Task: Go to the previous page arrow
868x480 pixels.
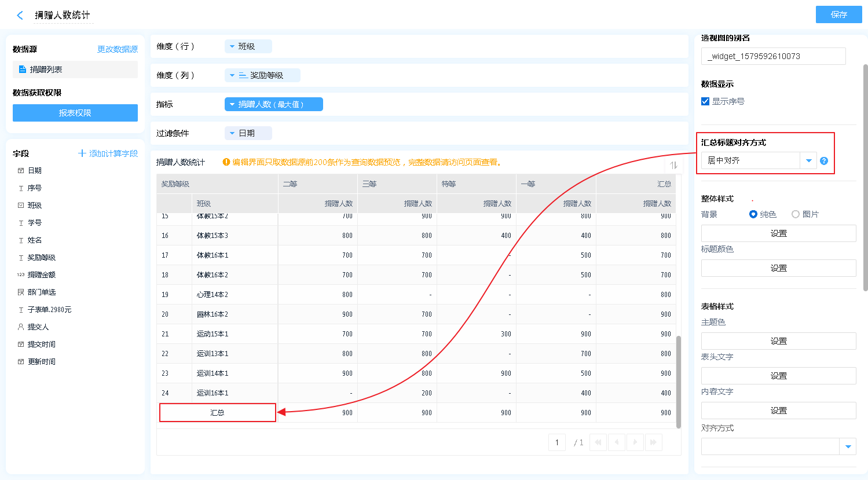Action: pos(617,442)
